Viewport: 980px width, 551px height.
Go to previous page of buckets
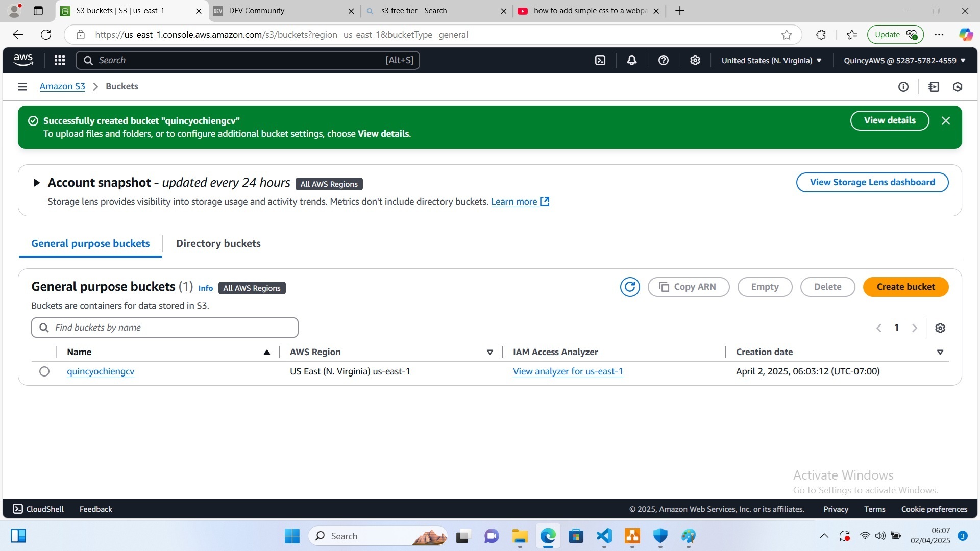click(x=879, y=328)
